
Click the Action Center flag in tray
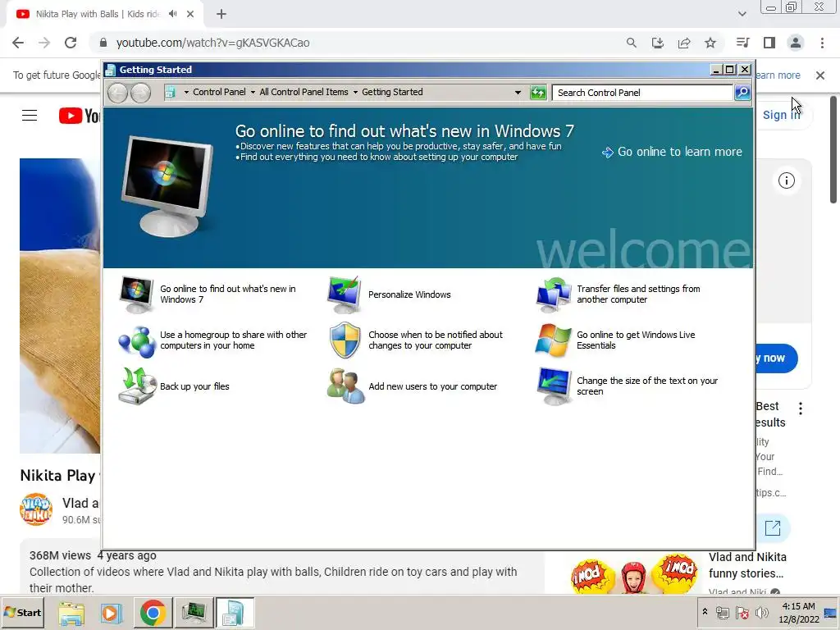(x=742, y=612)
